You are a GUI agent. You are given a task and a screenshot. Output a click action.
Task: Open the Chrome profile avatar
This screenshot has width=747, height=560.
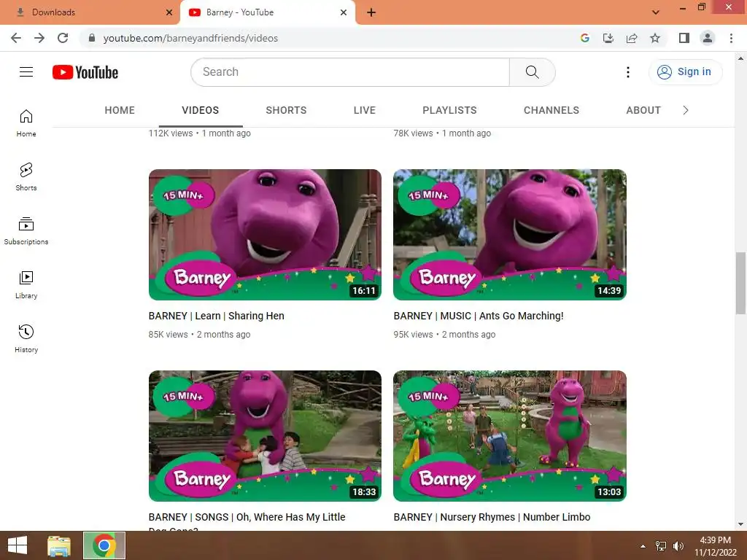[x=708, y=38]
